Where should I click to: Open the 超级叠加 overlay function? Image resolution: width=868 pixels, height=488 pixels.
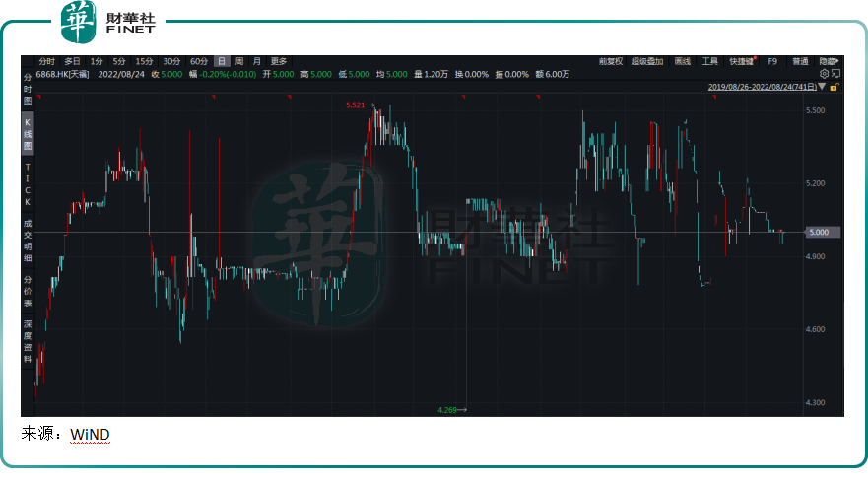pyautogui.click(x=647, y=61)
